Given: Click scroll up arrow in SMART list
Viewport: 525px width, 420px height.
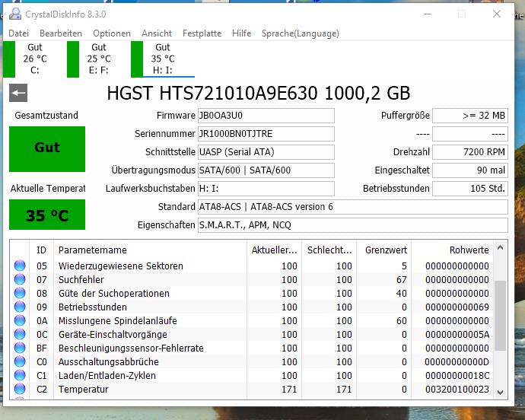Looking at the screenshot, I should [x=500, y=248].
